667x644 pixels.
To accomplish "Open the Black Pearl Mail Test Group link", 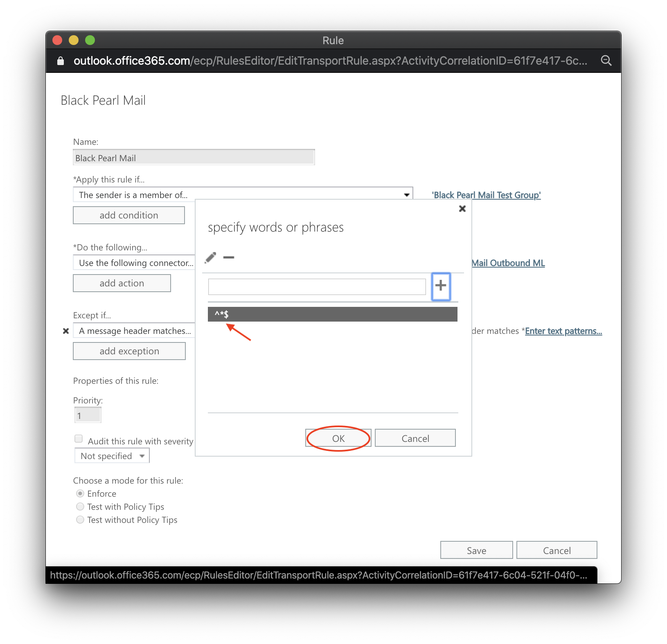I will (487, 195).
